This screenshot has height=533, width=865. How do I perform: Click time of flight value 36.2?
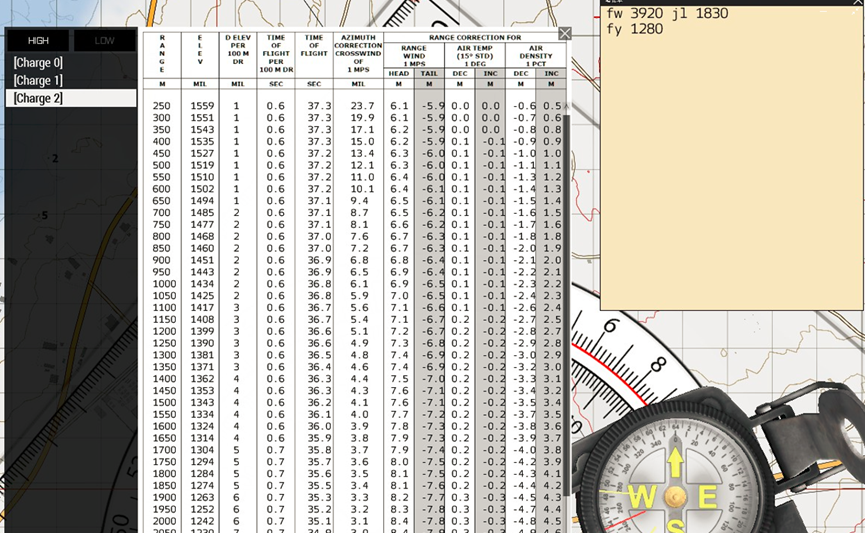pyautogui.click(x=320, y=402)
